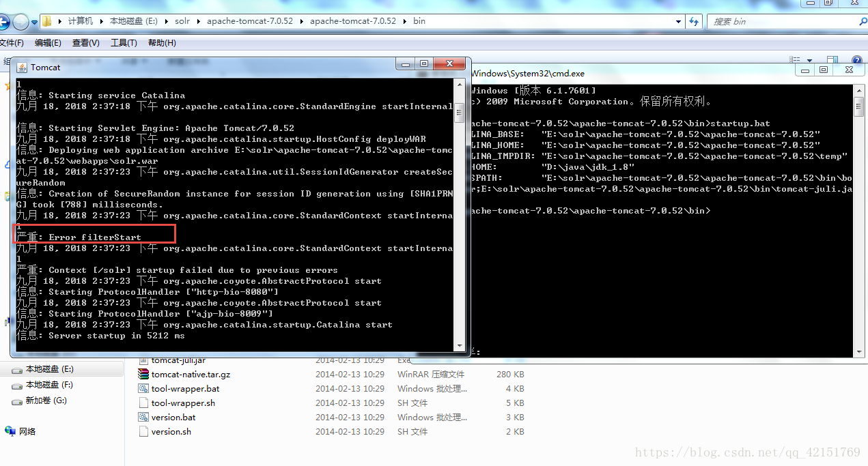Screen dimensions: 868x466
Task: Click the WinRAR archive icon for tomcat-native.tar.gz
Action: tap(143, 374)
